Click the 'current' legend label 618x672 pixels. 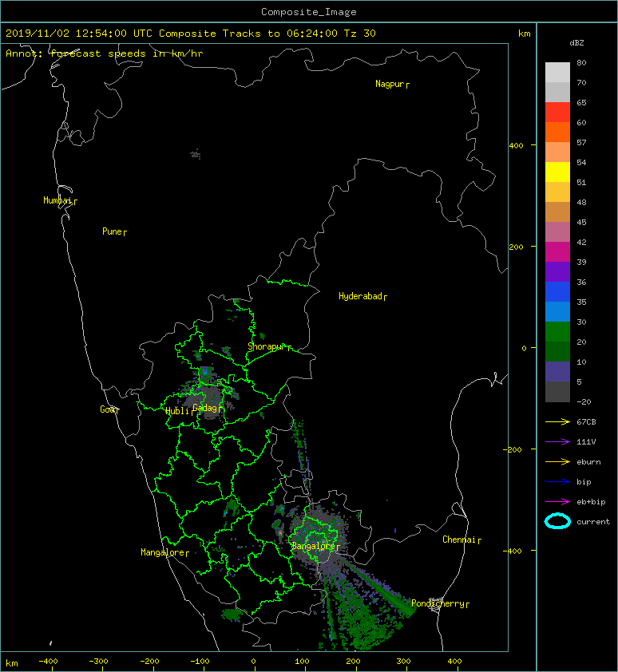tap(593, 522)
